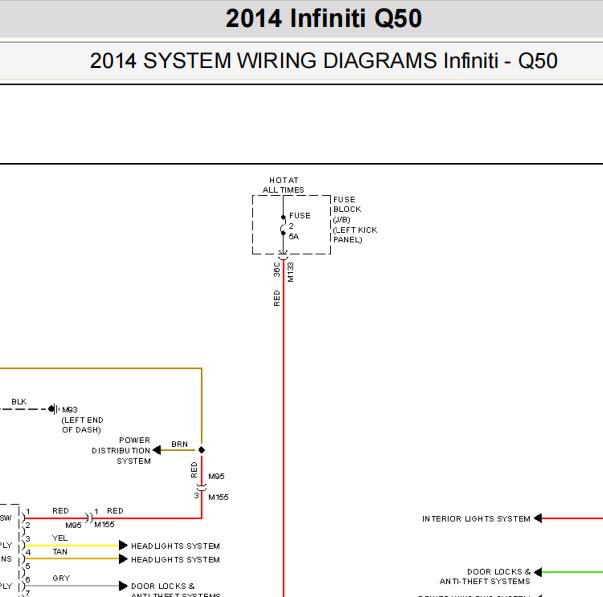Select the "M133" connector label
The width and height of the screenshot is (603, 597).
[x=290, y=272]
